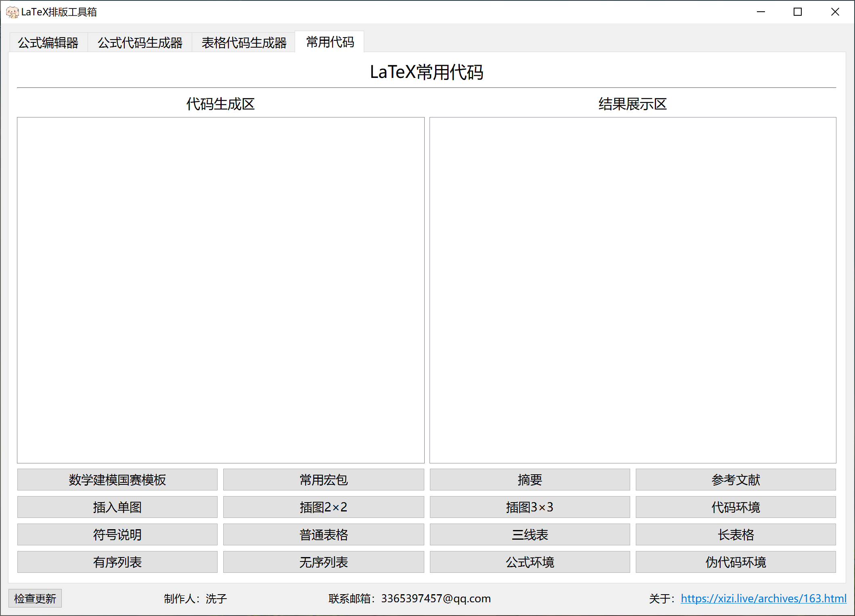The image size is (855, 616).
Task: Generate 插图3×3 figure code
Action: point(530,507)
